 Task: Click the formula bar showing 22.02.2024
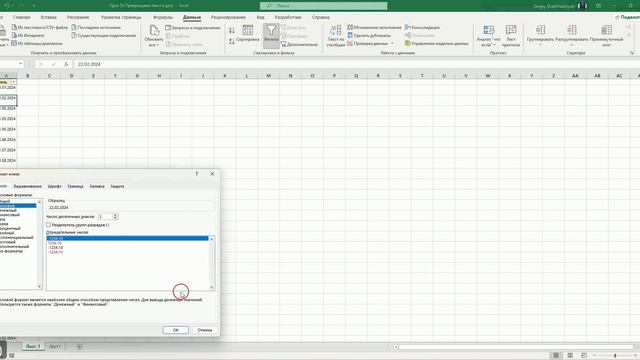pyautogui.click(x=355, y=64)
